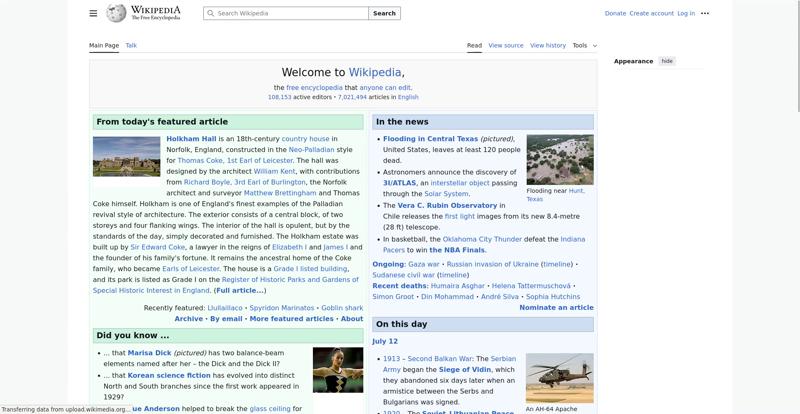
Task: Click the About link under featured article
Action: [x=352, y=319]
